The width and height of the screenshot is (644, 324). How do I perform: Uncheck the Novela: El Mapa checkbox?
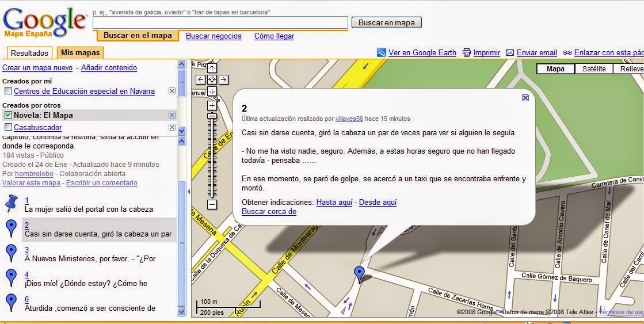point(8,115)
